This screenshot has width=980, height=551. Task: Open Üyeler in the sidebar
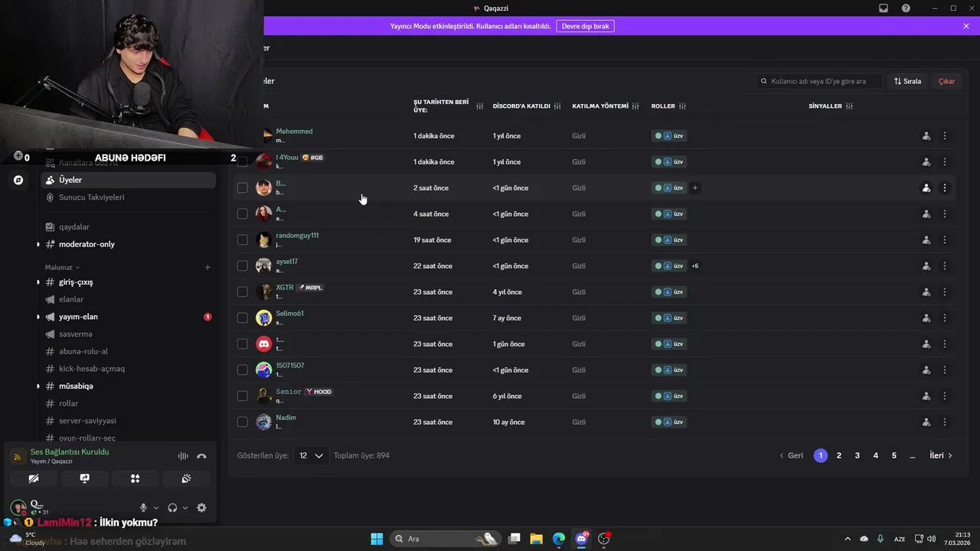point(128,180)
